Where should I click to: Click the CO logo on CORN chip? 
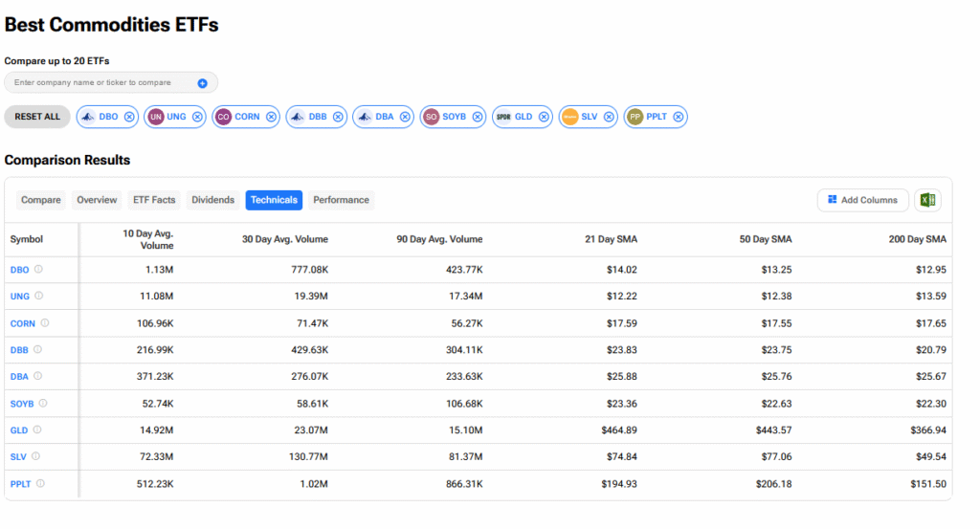[x=223, y=117]
